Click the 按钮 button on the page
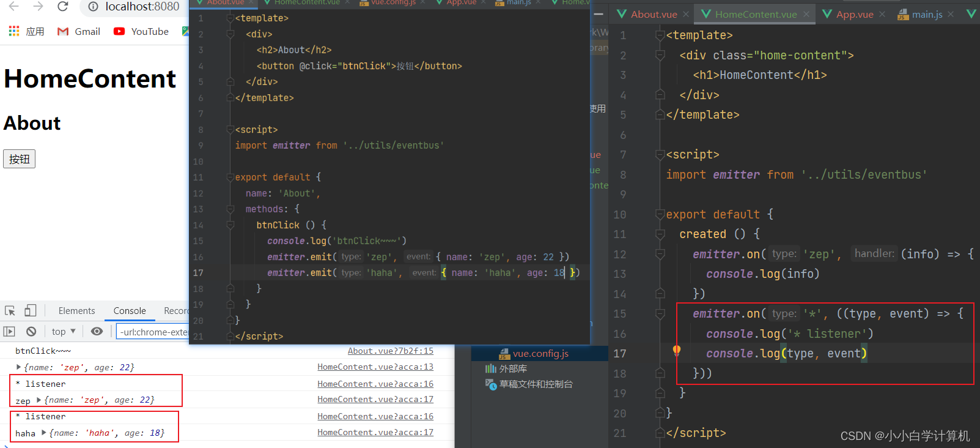This screenshot has width=980, height=448. tap(19, 159)
